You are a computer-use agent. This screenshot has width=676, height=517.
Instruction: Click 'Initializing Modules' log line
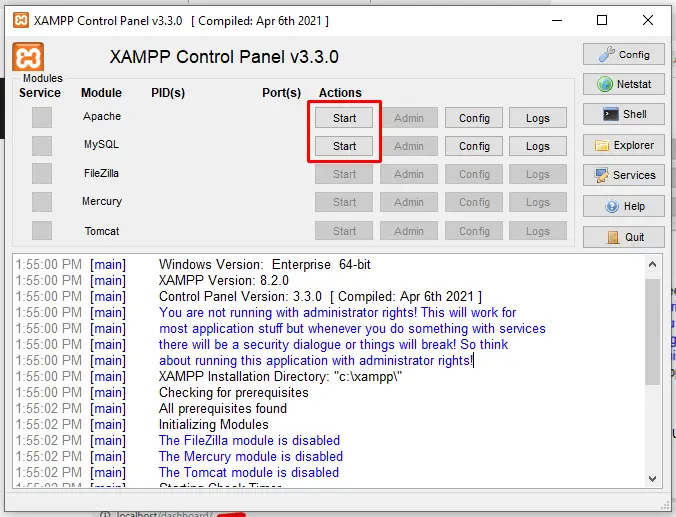213,424
